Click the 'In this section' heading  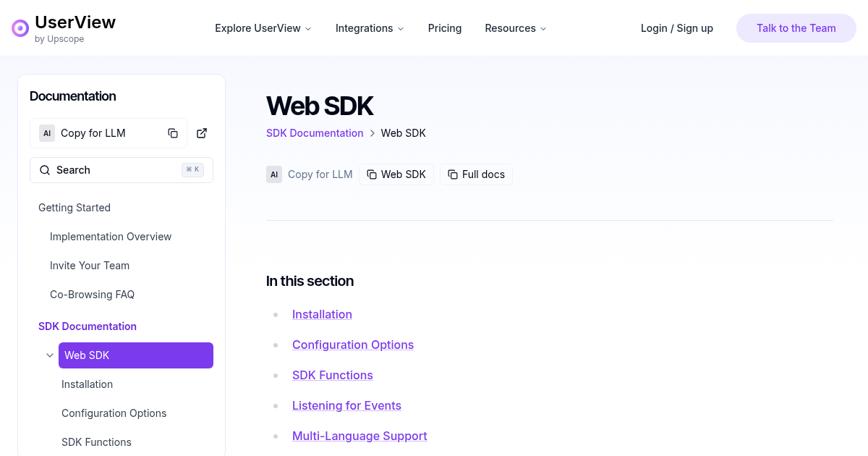[310, 281]
